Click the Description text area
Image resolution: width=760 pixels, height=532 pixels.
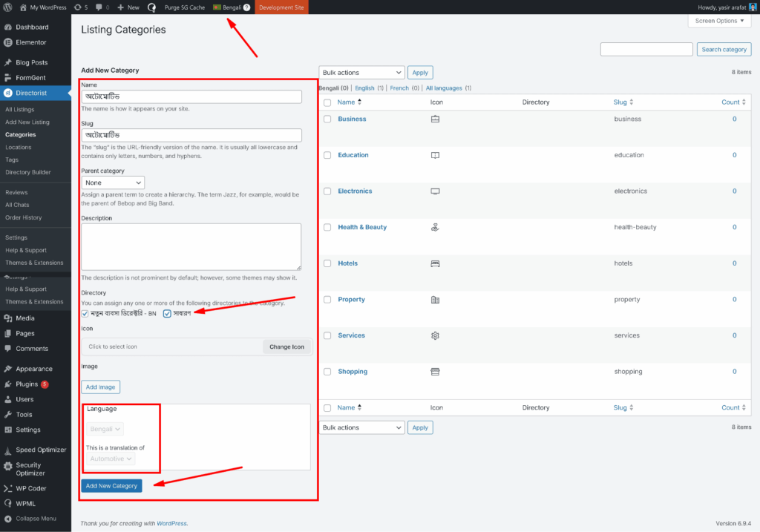coord(191,246)
